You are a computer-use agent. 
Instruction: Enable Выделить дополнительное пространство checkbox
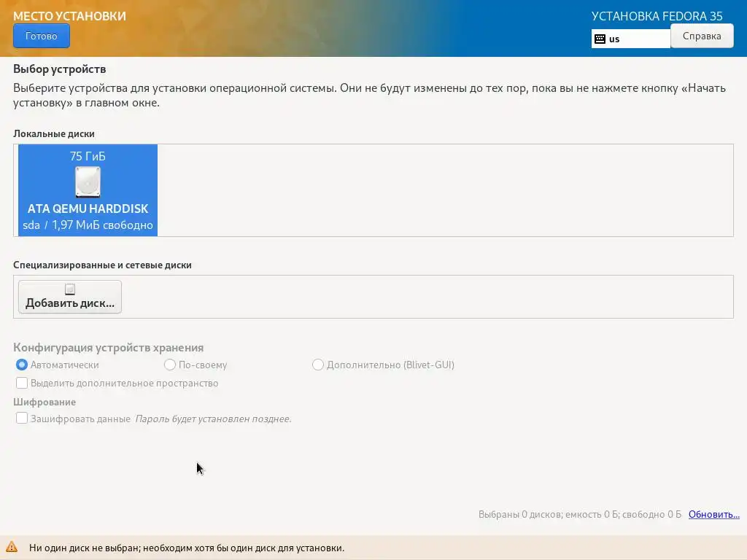pyautogui.click(x=22, y=383)
